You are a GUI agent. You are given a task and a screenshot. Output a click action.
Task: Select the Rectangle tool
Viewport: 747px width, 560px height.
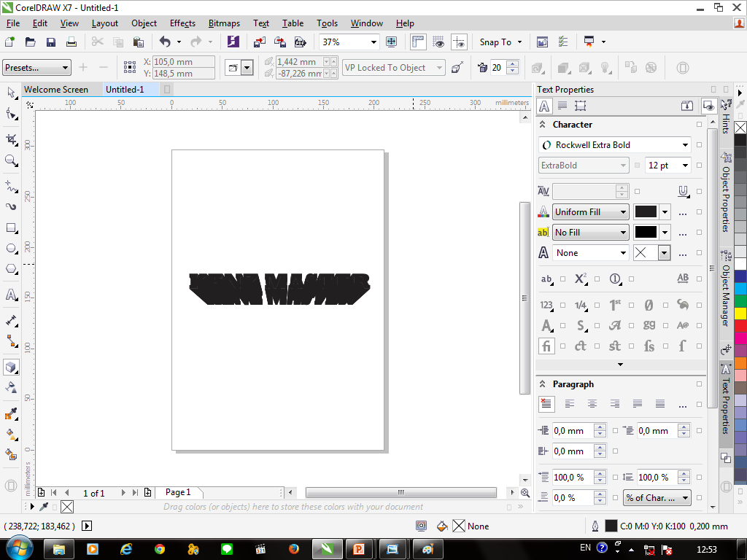point(10,227)
